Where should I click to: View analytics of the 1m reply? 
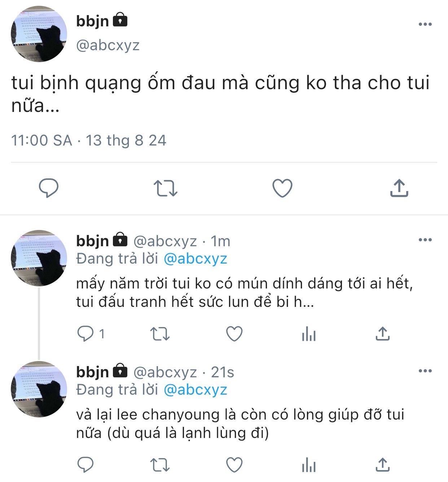[309, 334]
